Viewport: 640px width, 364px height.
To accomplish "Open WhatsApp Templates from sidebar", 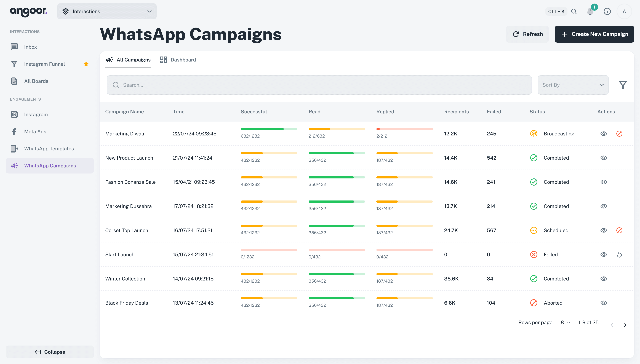I will 49,149.
